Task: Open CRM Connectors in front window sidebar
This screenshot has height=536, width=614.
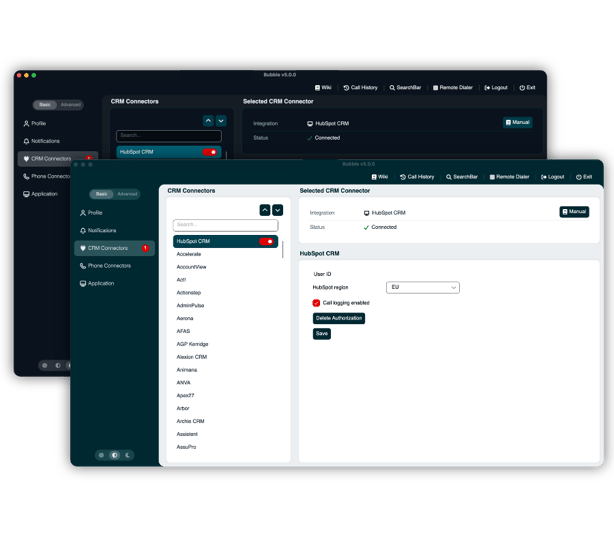Action: (x=114, y=248)
